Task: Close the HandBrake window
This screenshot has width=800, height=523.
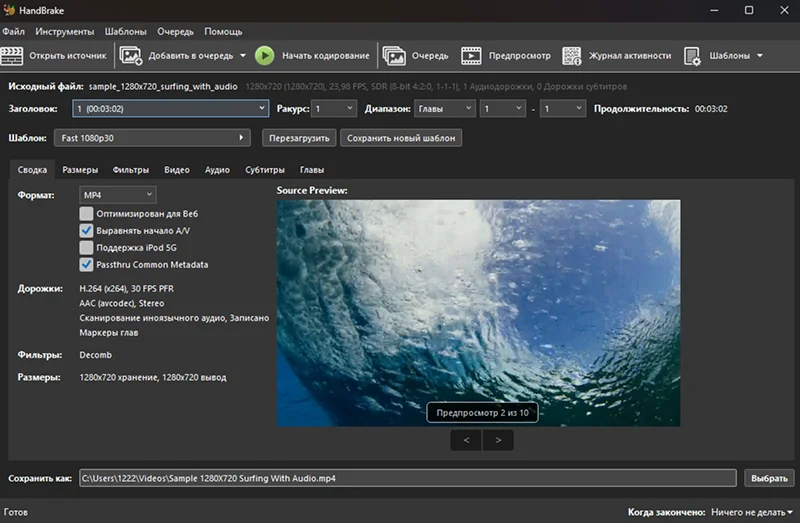Action: pyautogui.click(x=784, y=10)
